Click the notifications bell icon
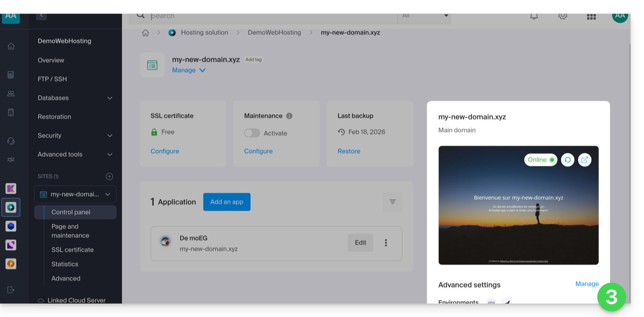This screenshot has height=317, width=644. (x=534, y=16)
